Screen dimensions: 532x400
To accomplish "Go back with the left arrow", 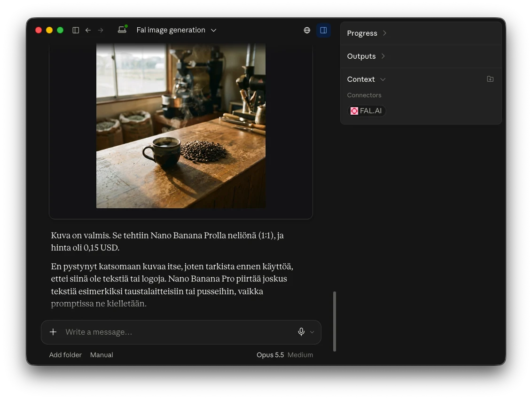I will [x=88, y=30].
